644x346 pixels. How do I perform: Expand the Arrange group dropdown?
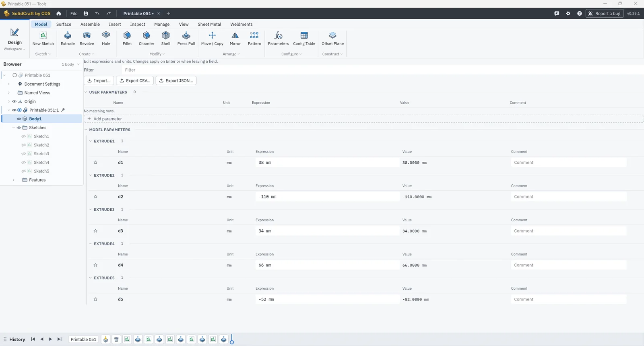tap(231, 54)
